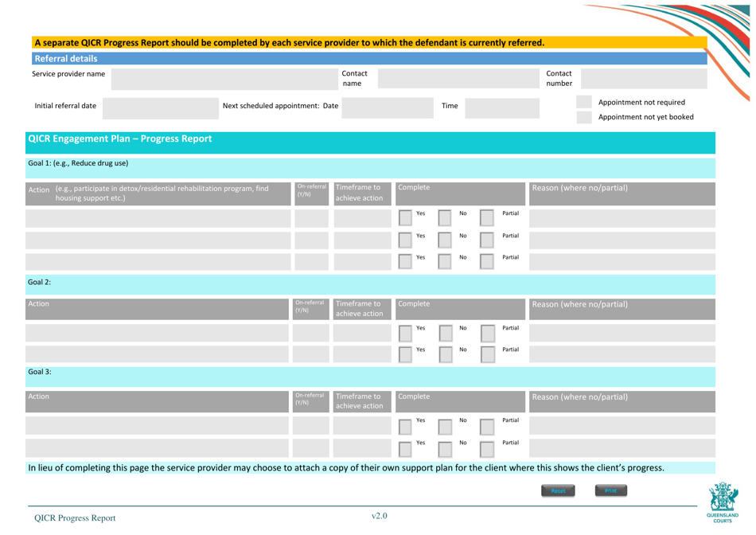Check No for the second Goal 1 action
Image resolution: width=756 pixels, height=535 pixels.
446,240
